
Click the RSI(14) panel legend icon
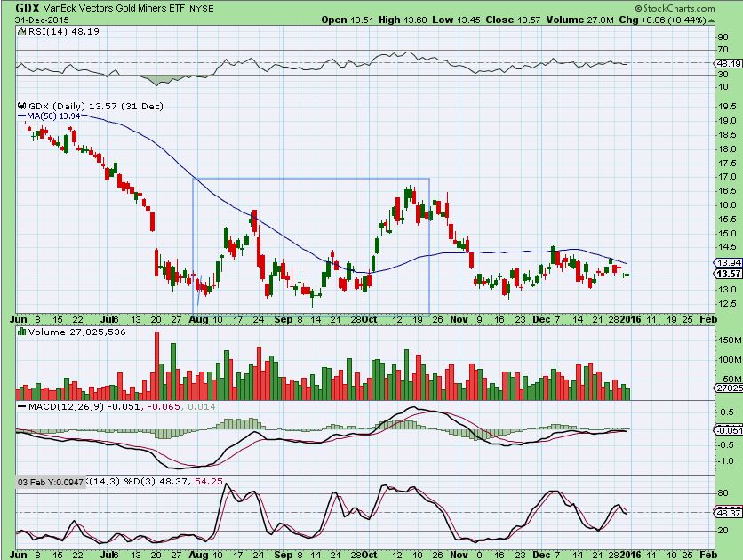pos(21,32)
